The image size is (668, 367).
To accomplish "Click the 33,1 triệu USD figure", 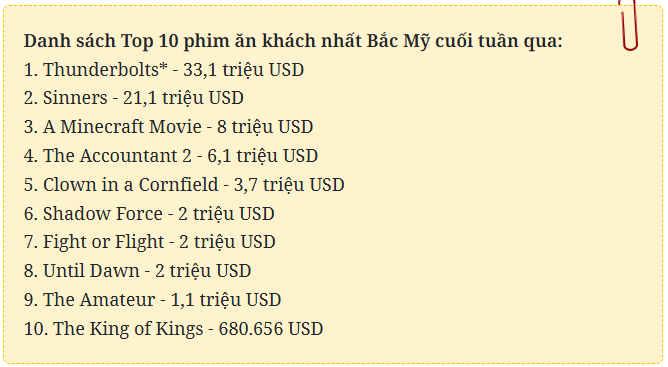I will [x=243, y=70].
